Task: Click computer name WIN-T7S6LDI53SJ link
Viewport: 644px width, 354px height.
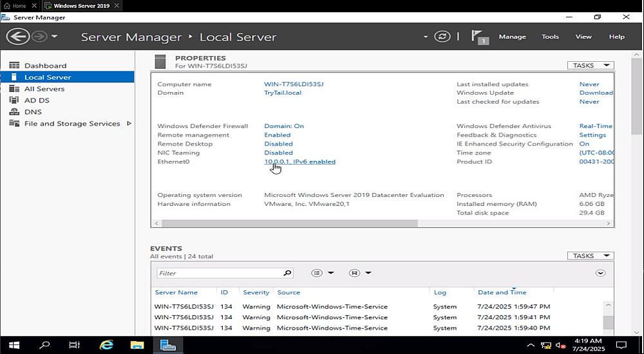Action: point(294,84)
